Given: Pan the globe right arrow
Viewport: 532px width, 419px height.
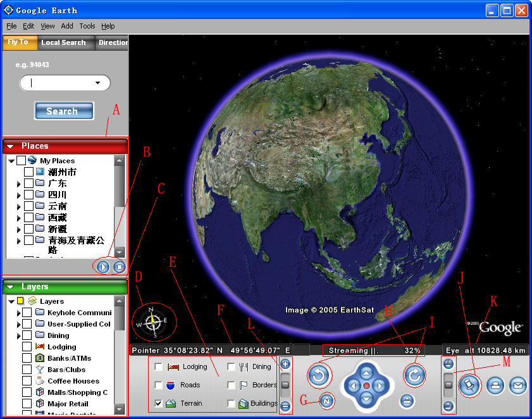Looking at the screenshot, I should click(380, 386).
